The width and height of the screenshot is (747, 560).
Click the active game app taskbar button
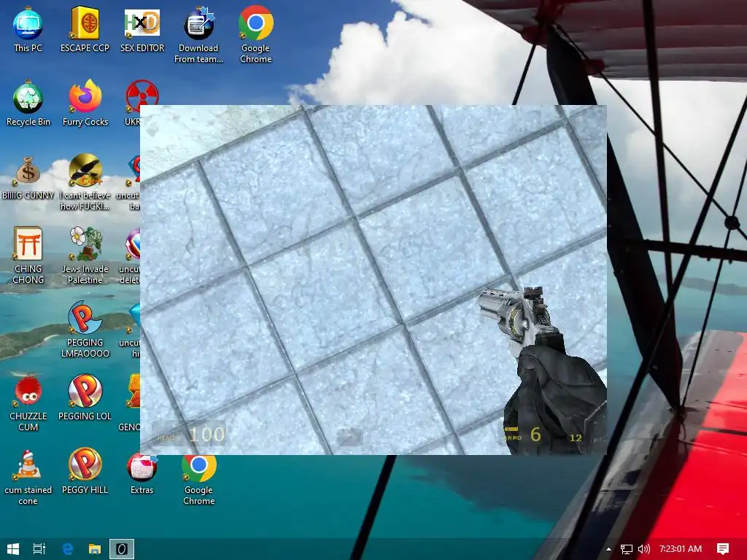coord(122,549)
